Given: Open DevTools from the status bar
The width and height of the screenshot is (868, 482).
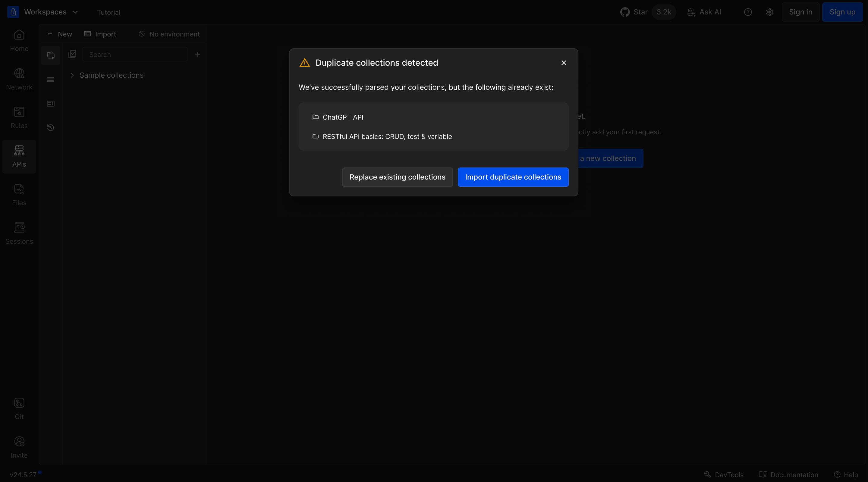Looking at the screenshot, I should point(724,474).
